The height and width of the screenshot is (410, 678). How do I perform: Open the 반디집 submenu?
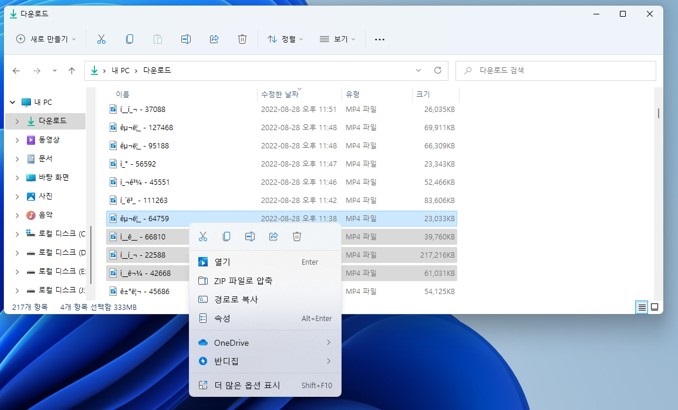point(265,361)
